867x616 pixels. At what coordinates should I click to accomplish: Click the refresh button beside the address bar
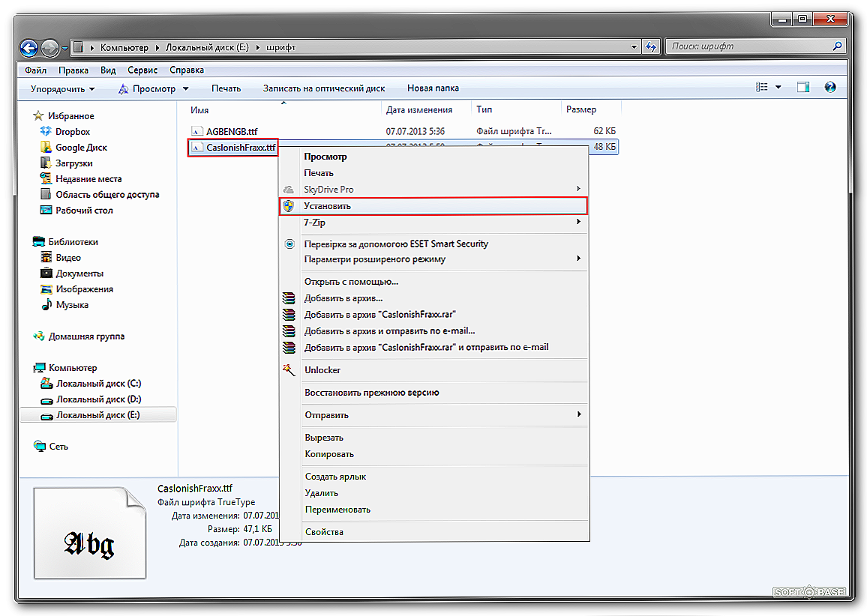(651, 47)
